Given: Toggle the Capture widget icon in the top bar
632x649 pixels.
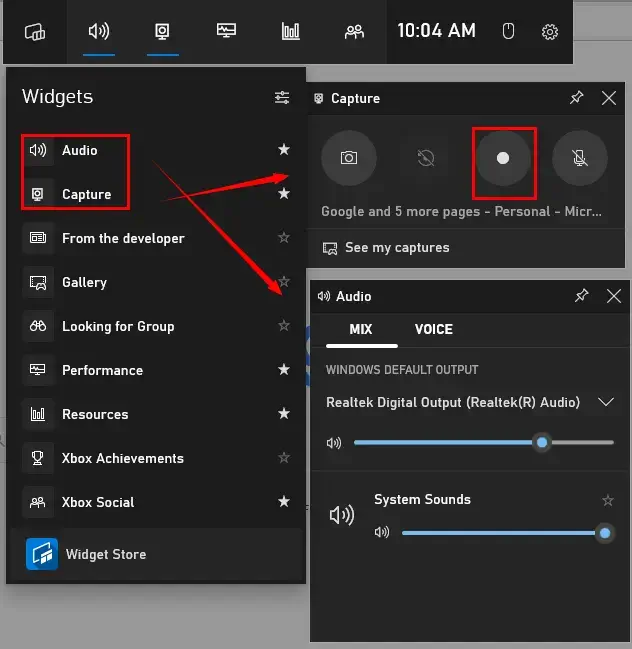Looking at the screenshot, I should pyautogui.click(x=162, y=31).
